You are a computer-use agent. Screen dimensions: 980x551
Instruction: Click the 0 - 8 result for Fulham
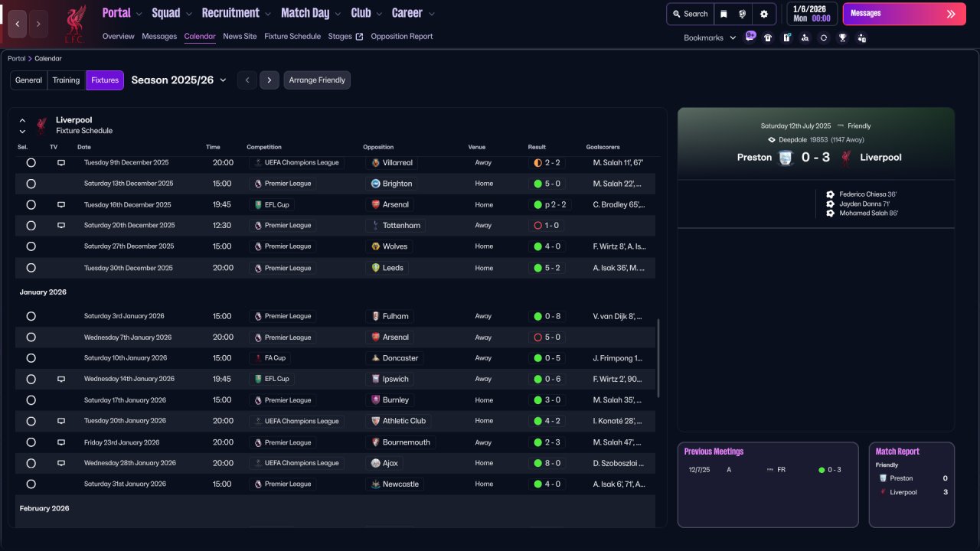[x=547, y=316]
